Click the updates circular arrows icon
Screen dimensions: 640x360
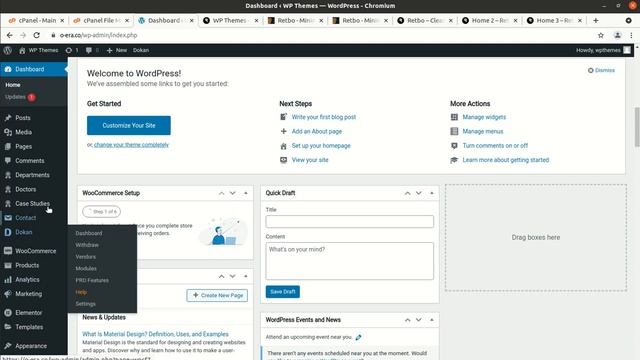point(69,50)
